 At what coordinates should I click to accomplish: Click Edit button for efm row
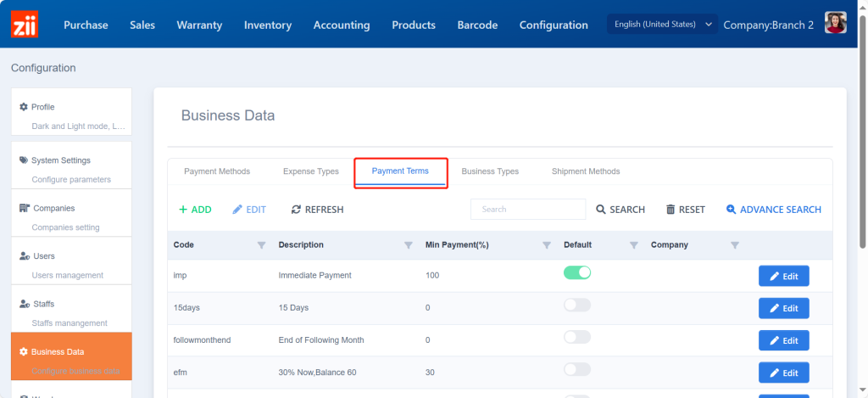pos(783,373)
